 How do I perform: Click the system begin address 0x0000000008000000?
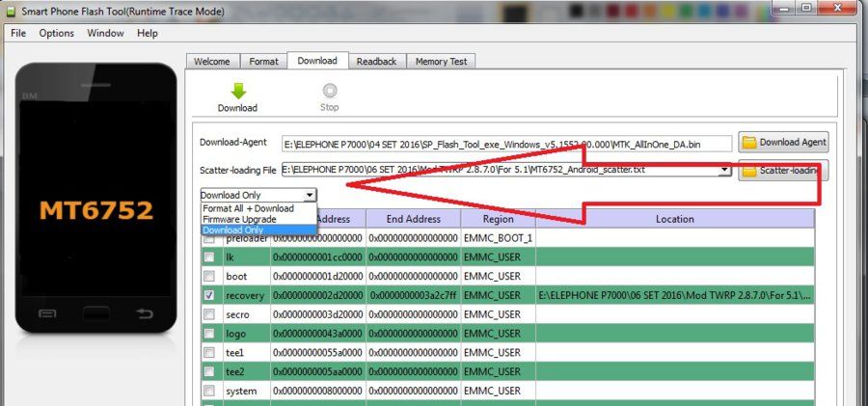[317, 391]
